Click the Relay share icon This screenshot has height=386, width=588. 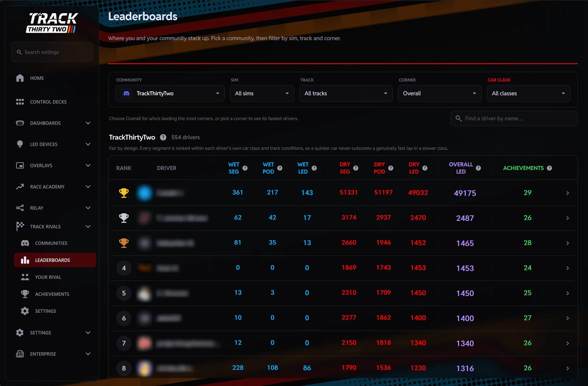pos(20,208)
